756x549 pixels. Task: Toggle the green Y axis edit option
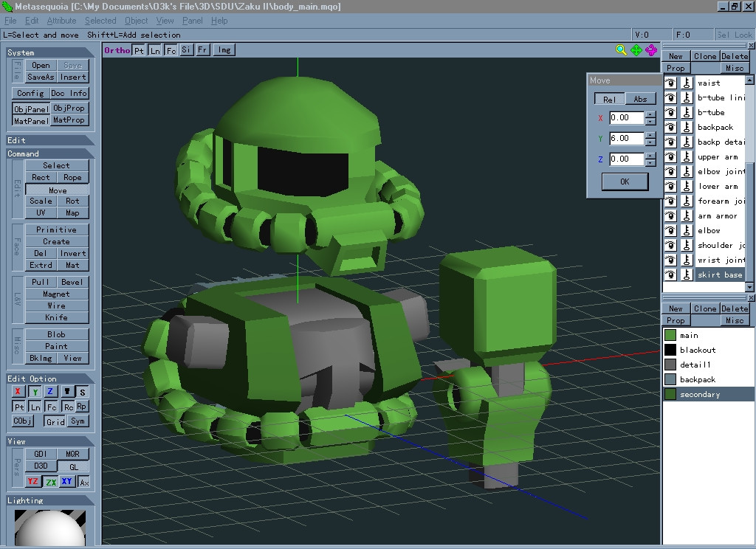pyautogui.click(x=35, y=391)
